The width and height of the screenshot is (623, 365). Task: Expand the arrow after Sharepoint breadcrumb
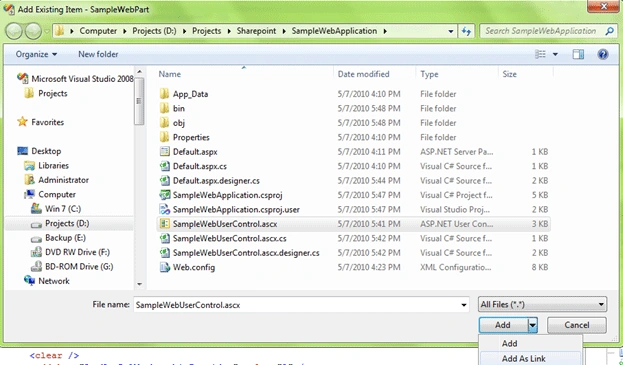284,31
